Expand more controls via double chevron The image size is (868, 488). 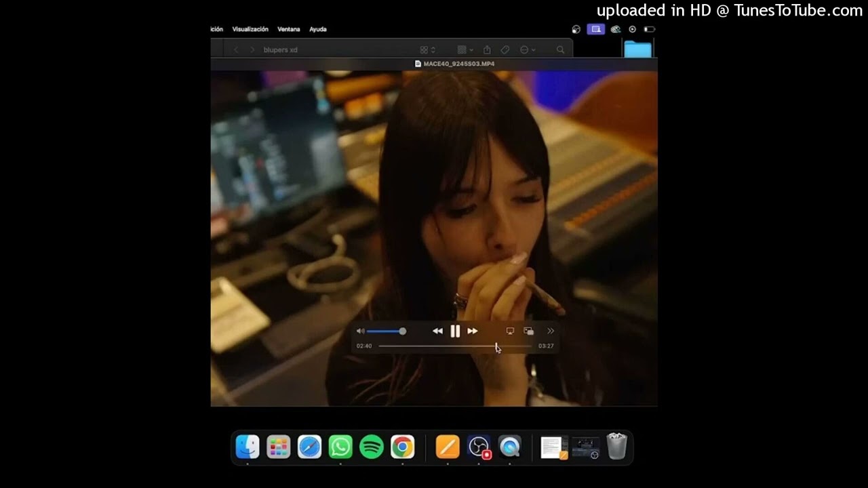(551, 331)
